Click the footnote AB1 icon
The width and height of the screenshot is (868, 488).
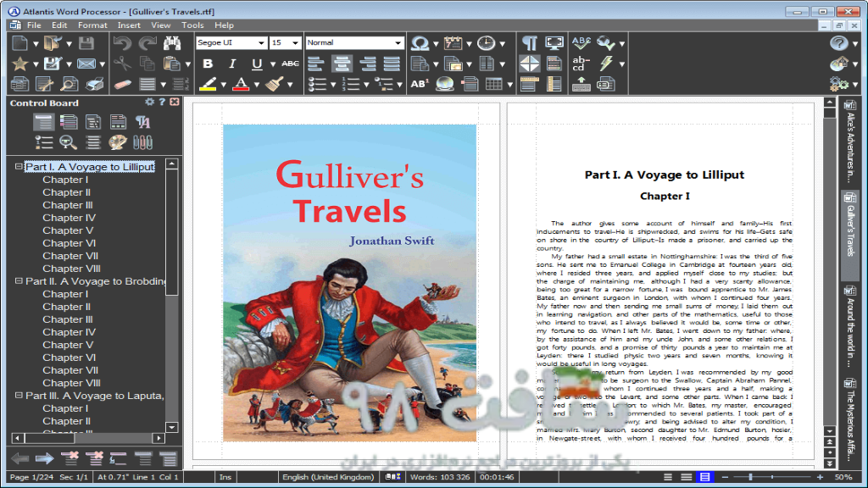tap(420, 84)
